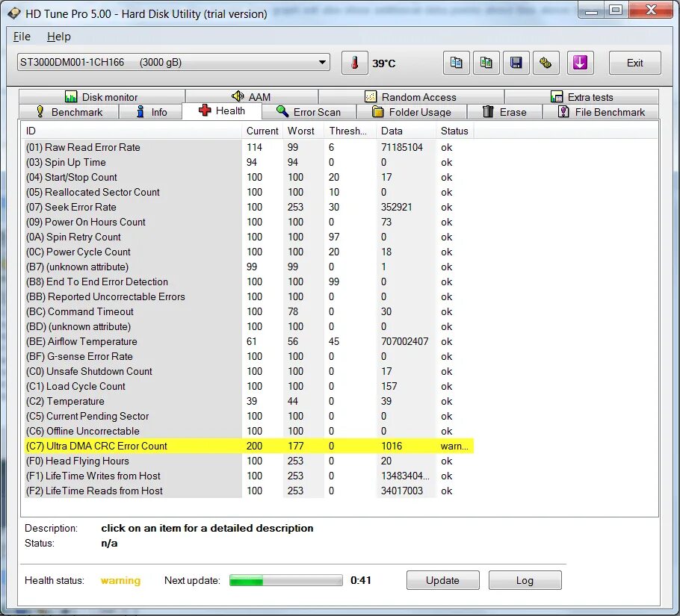Select the (C2) Temperature row

[249, 402]
